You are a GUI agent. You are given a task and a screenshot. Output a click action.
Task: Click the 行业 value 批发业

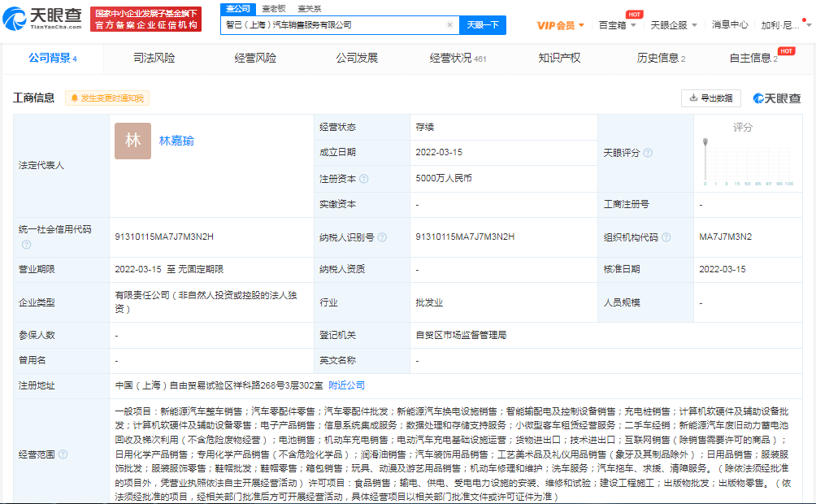click(x=429, y=302)
